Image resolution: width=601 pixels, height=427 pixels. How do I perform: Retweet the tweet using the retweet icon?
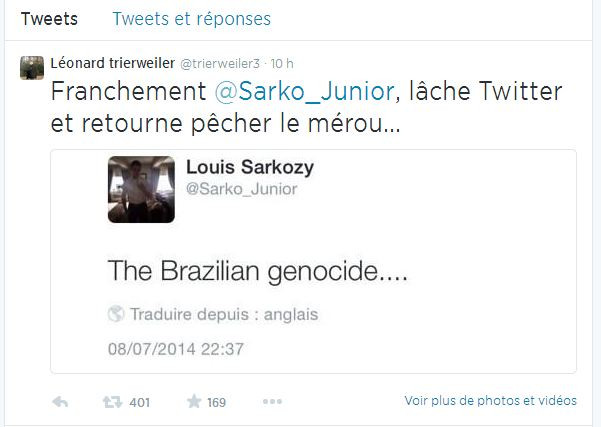(x=112, y=402)
